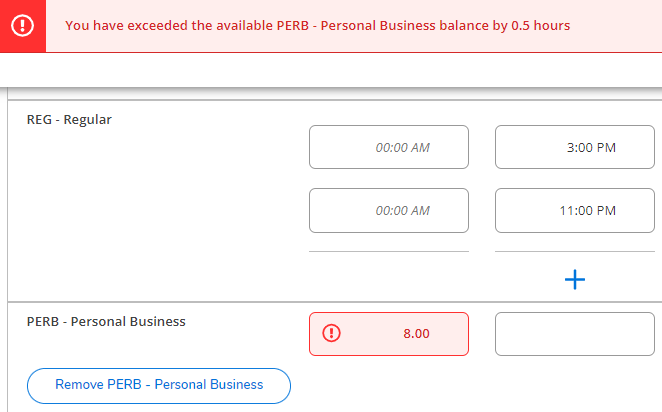662x412 pixels.
Task: Edit the 11:00 PM end time field
Action: 575,210
